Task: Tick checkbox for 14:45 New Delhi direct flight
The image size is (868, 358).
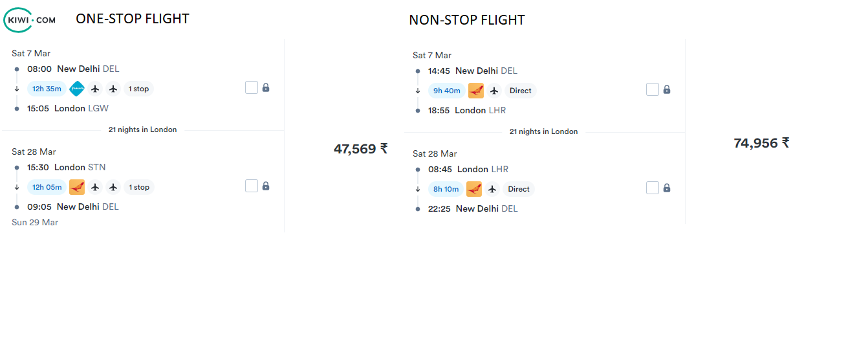Action: pyautogui.click(x=653, y=89)
